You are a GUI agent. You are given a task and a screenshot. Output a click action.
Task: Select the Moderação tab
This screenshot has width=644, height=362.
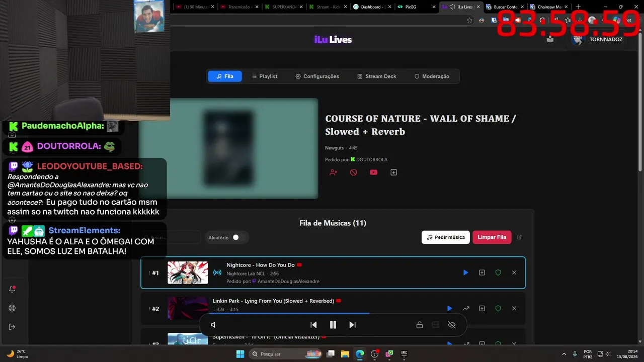[x=432, y=76]
